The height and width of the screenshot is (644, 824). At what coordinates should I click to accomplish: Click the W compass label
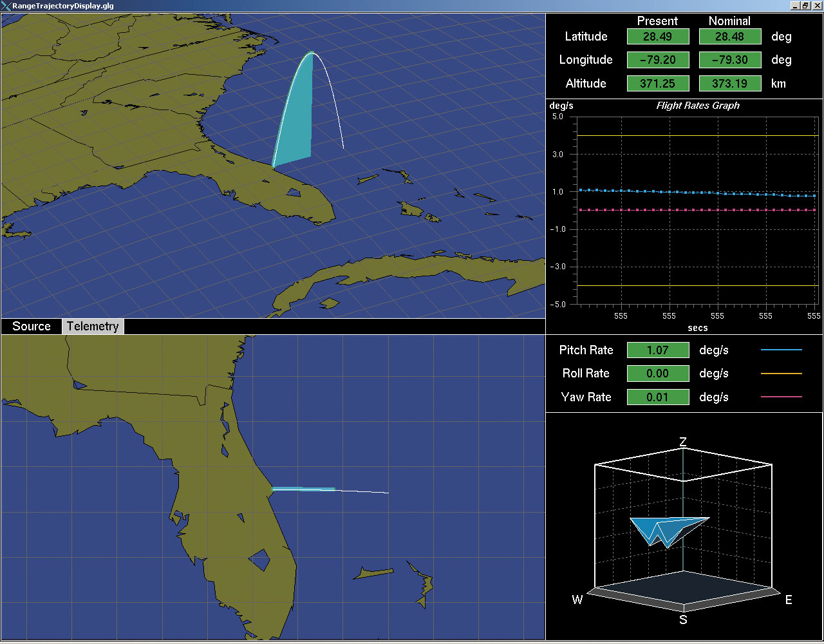tap(577, 600)
